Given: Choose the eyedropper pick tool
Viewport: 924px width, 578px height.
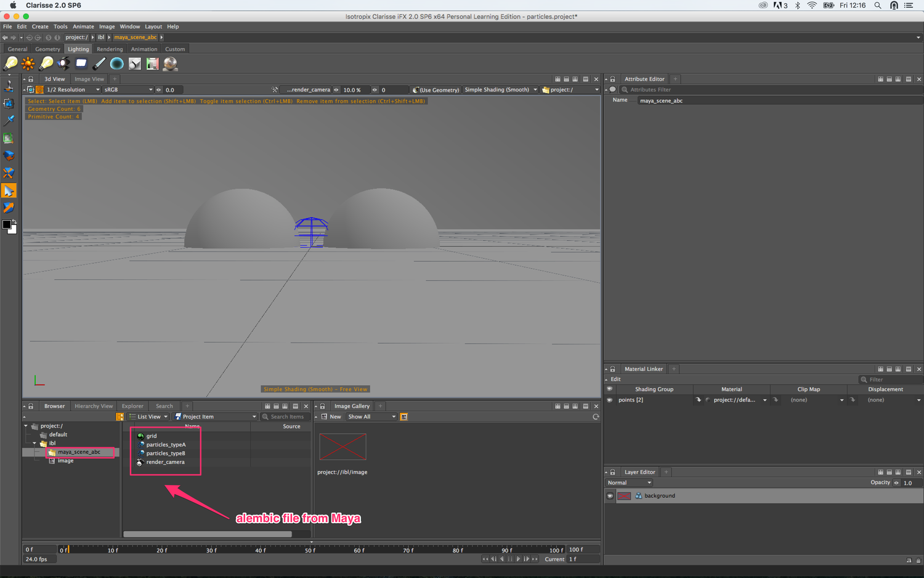Looking at the screenshot, I should [9, 121].
